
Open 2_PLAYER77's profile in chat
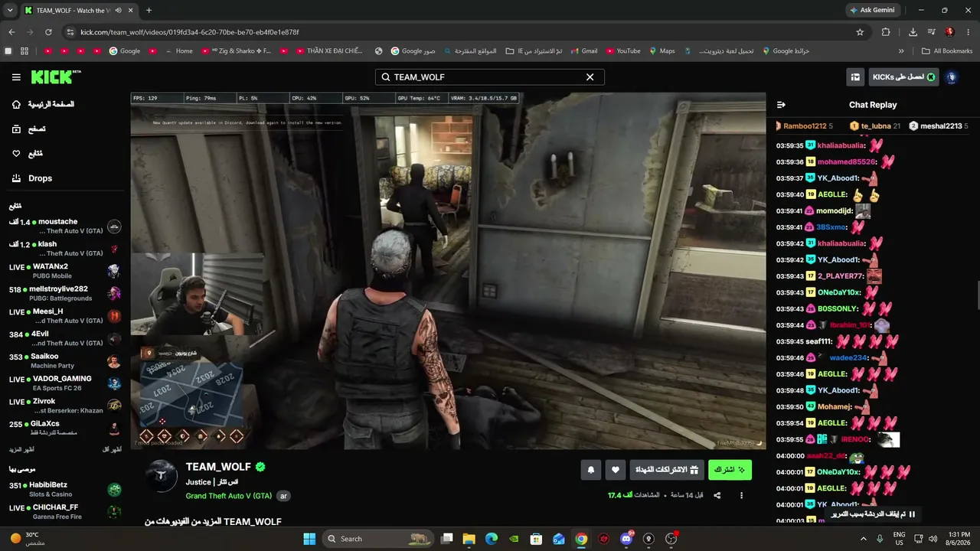[841, 276]
